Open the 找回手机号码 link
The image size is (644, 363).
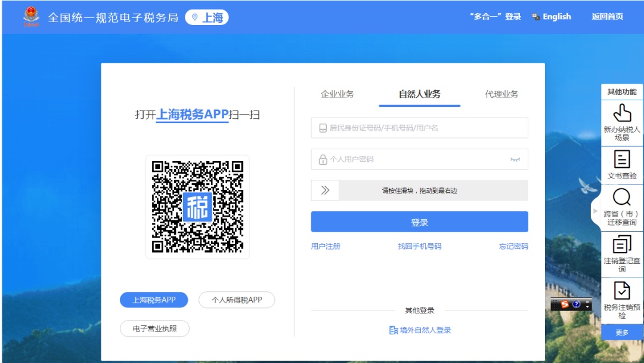pyautogui.click(x=419, y=246)
